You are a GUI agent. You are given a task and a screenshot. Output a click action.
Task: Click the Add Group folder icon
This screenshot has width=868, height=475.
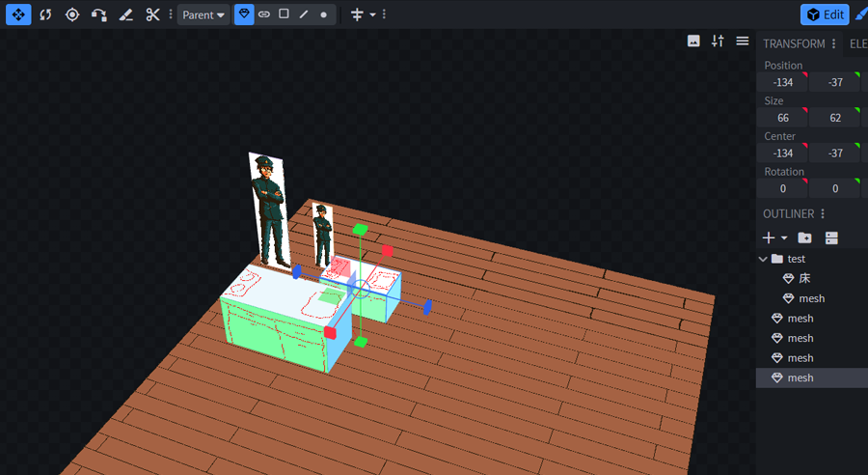point(804,237)
